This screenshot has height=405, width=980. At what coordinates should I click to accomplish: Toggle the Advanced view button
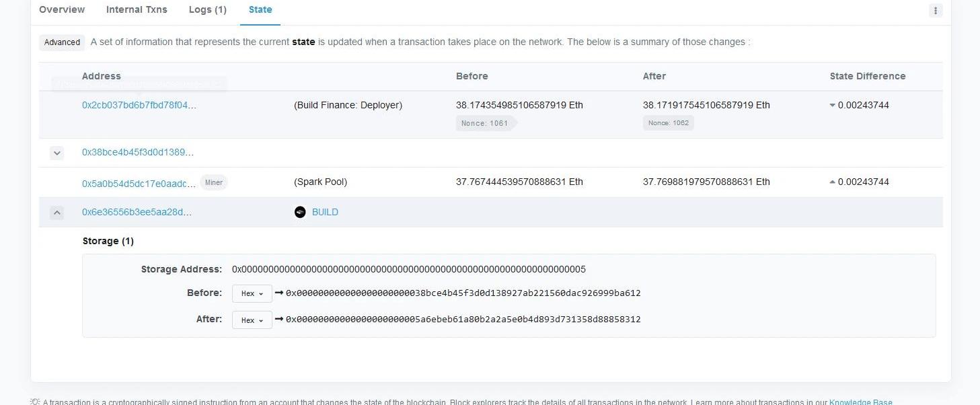click(62, 42)
